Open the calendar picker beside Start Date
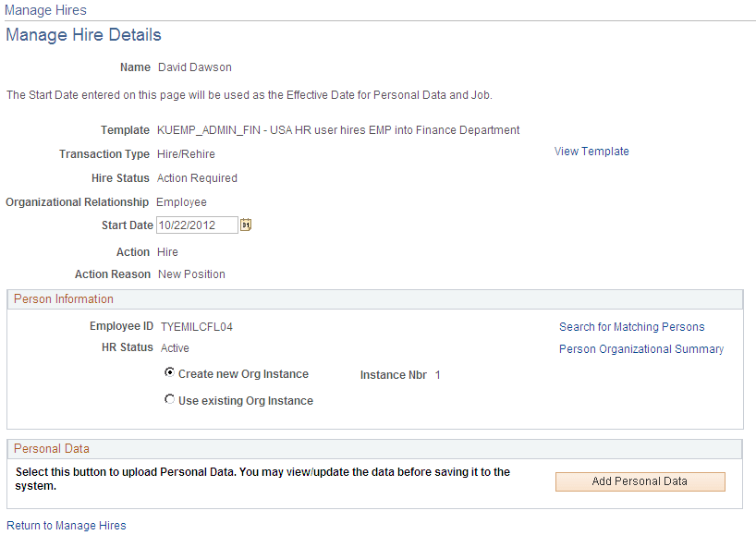The height and width of the screenshot is (535, 756). click(x=245, y=225)
